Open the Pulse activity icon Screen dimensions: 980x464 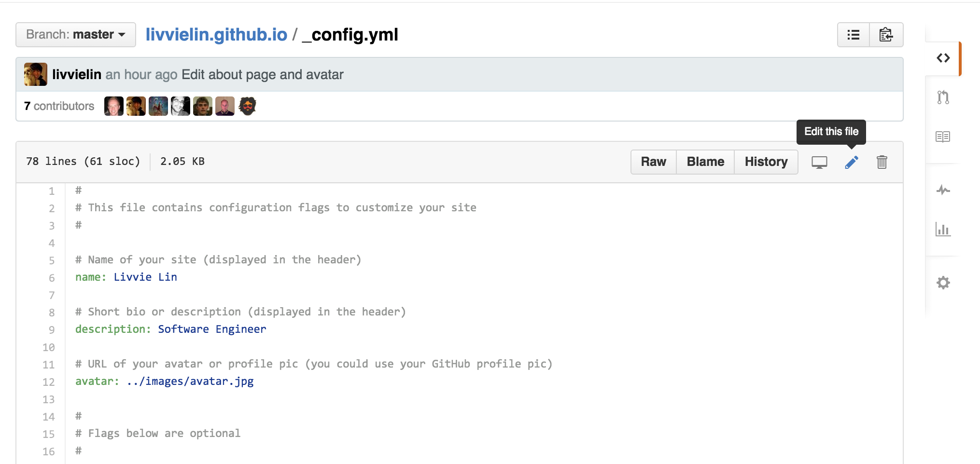[943, 190]
